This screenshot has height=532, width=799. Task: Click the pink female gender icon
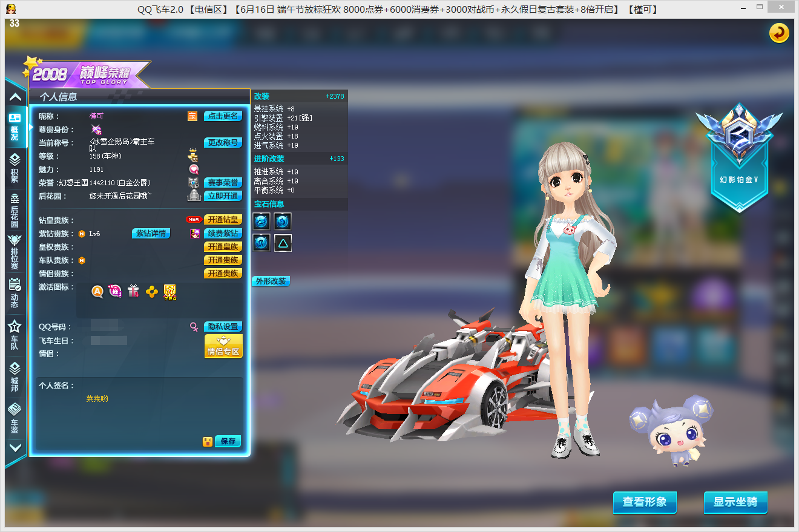194,327
